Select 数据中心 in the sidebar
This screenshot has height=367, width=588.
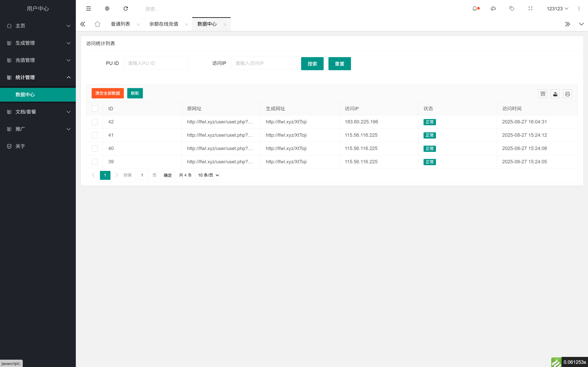pos(25,95)
